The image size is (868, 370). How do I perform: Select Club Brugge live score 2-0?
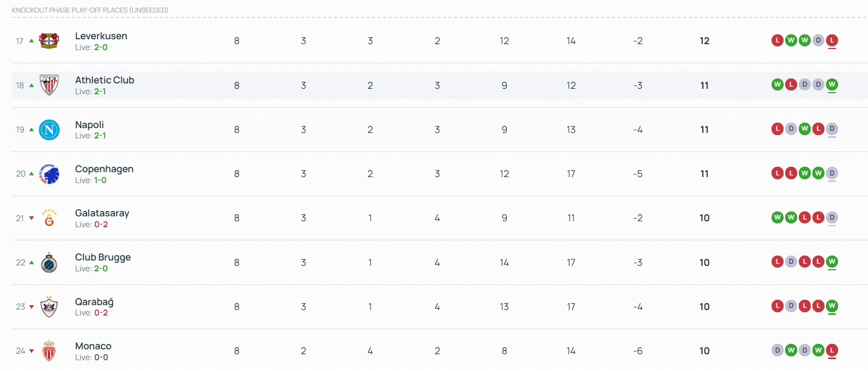click(101, 269)
